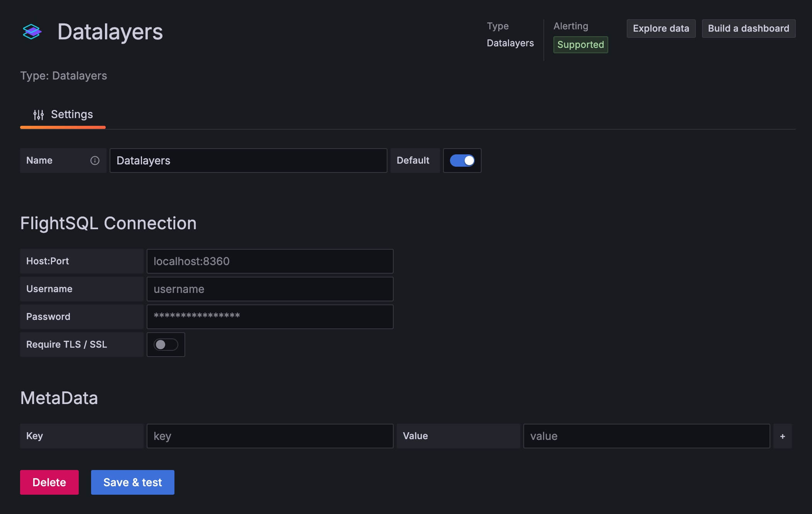Click the sliders icon on the Settings tab

(x=39, y=114)
